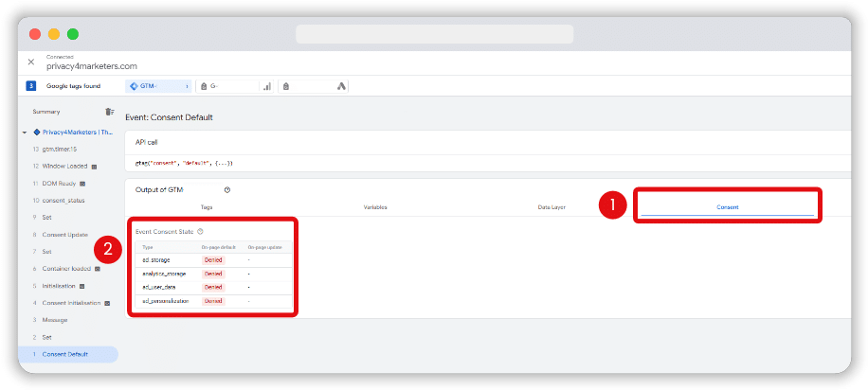This screenshot has width=868, height=390.
Task: Select event 1 Consent Default
Action: (68, 354)
